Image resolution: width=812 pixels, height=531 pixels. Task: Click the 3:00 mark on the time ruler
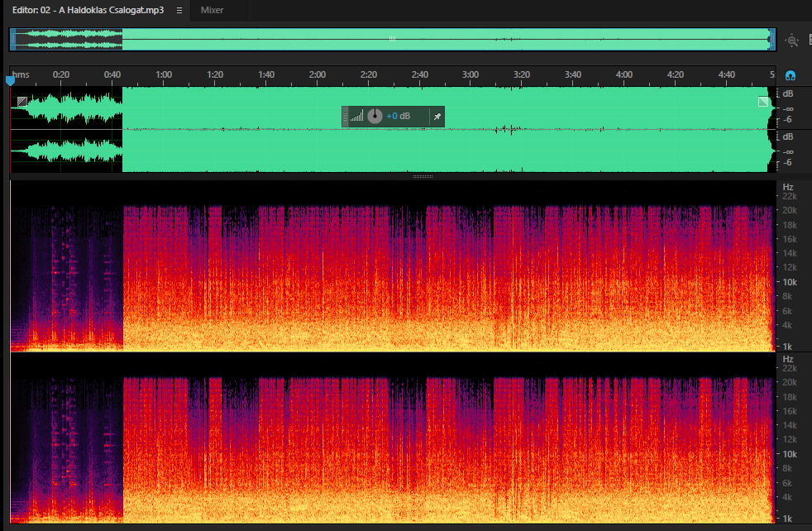point(470,74)
